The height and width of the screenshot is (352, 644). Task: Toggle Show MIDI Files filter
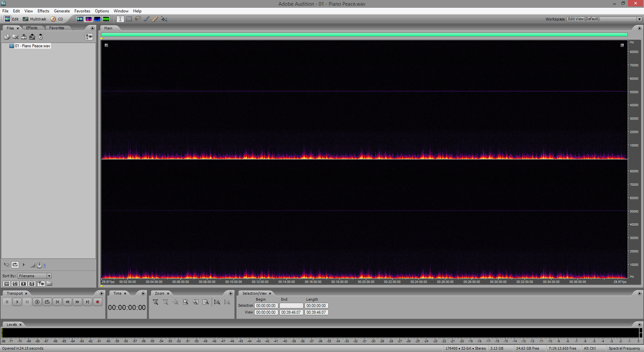32,284
